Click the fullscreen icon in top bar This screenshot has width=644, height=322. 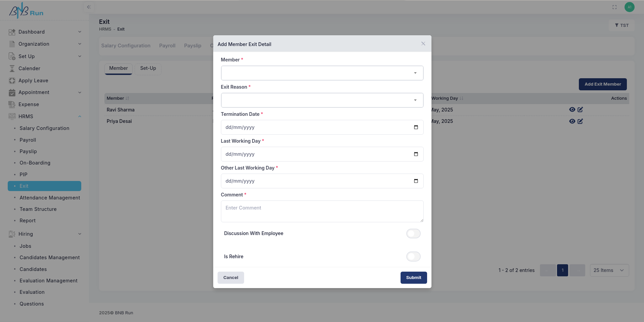(x=614, y=7)
